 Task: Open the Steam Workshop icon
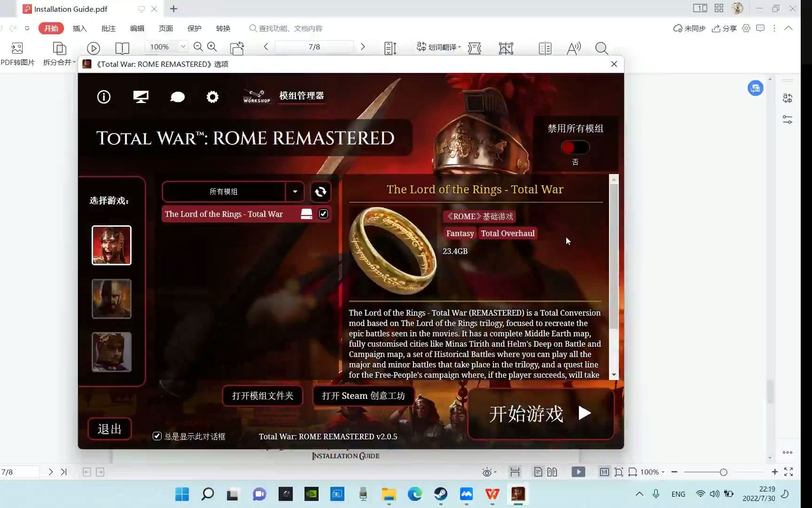coord(257,96)
